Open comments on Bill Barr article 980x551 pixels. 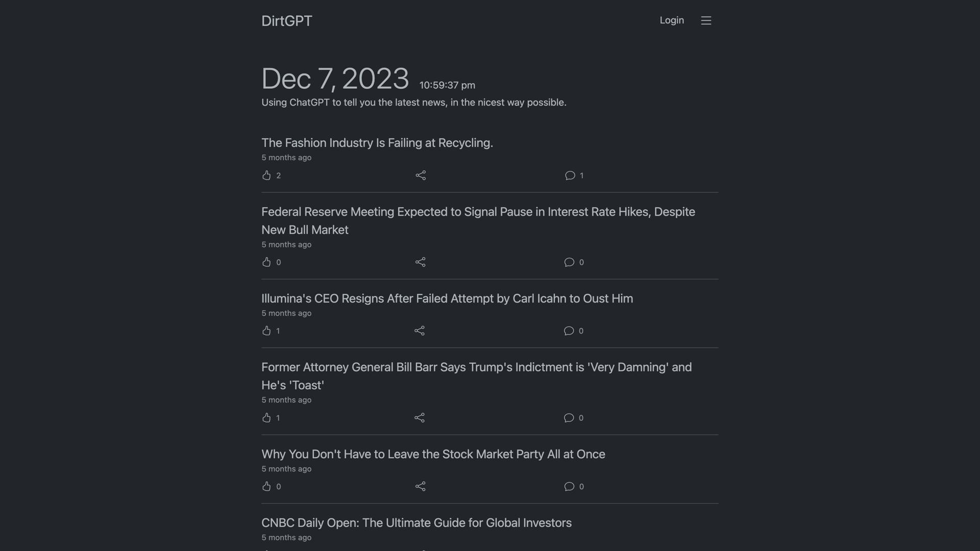[569, 418]
